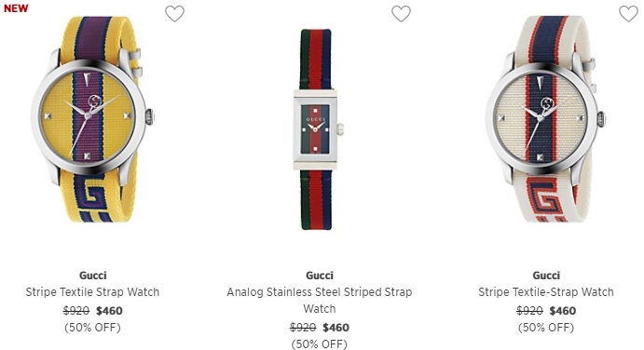
Task: Open the Stripe Textile Strap Watch product title
Action: [x=92, y=291]
